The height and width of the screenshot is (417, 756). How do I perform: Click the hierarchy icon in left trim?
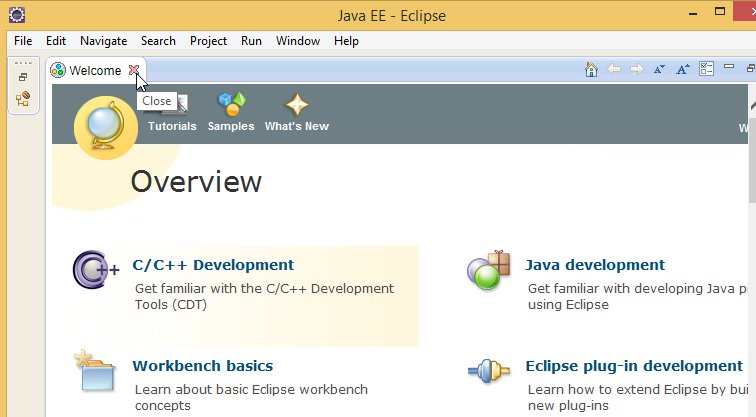click(x=23, y=98)
